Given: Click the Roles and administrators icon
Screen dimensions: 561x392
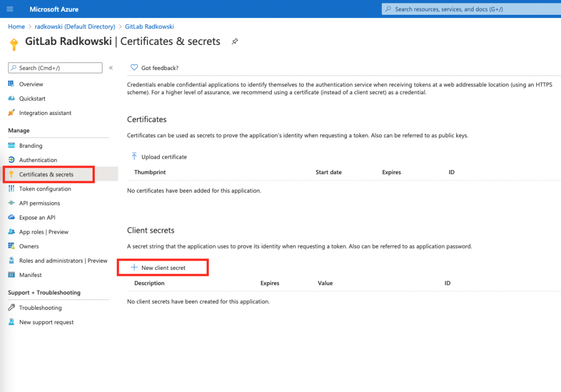Looking at the screenshot, I should coord(12,261).
